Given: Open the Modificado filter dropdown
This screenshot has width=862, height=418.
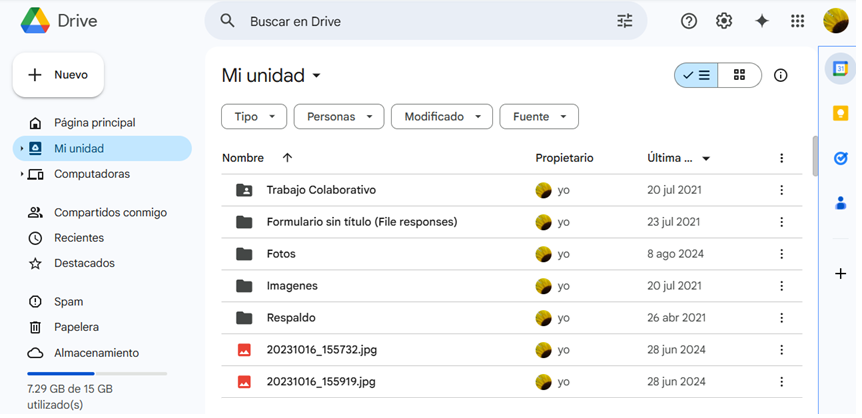Looking at the screenshot, I should pos(441,117).
